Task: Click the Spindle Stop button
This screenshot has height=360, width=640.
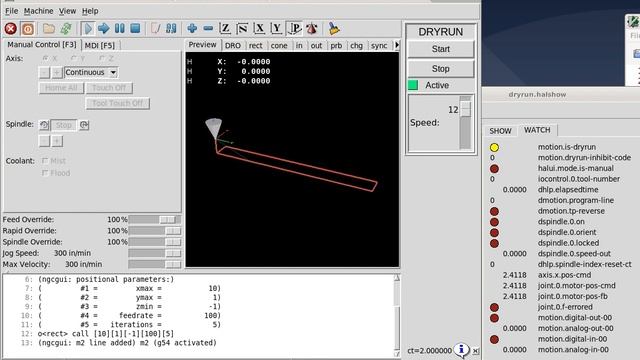Action: pyautogui.click(x=64, y=125)
